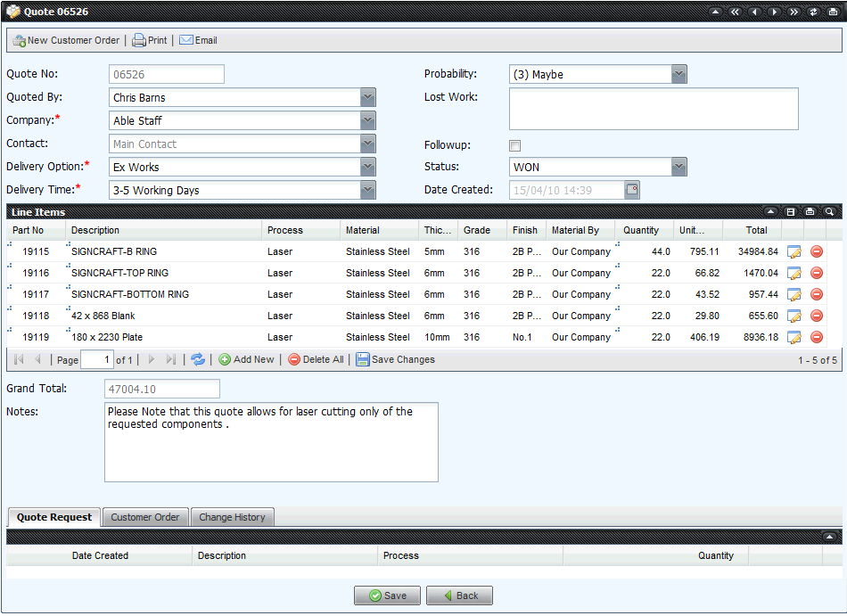Expand the Status dropdown showing WON
The image size is (847, 616).
[679, 168]
